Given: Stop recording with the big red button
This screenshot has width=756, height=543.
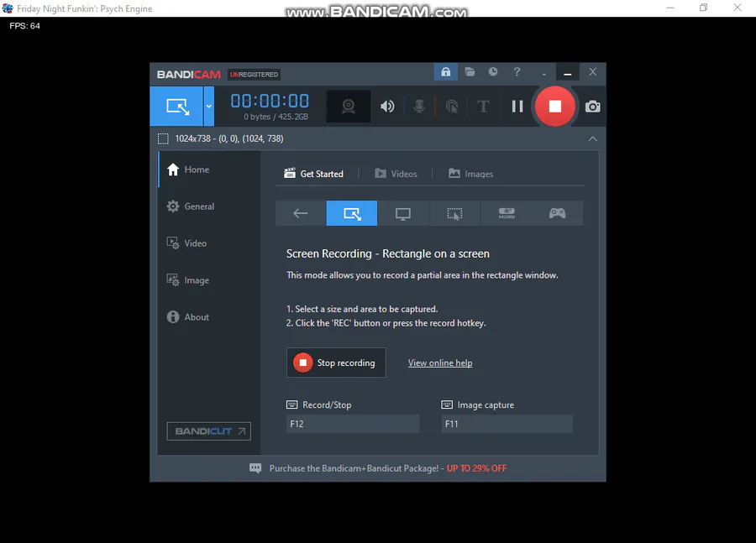Looking at the screenshot, I should tap(555, 106).
